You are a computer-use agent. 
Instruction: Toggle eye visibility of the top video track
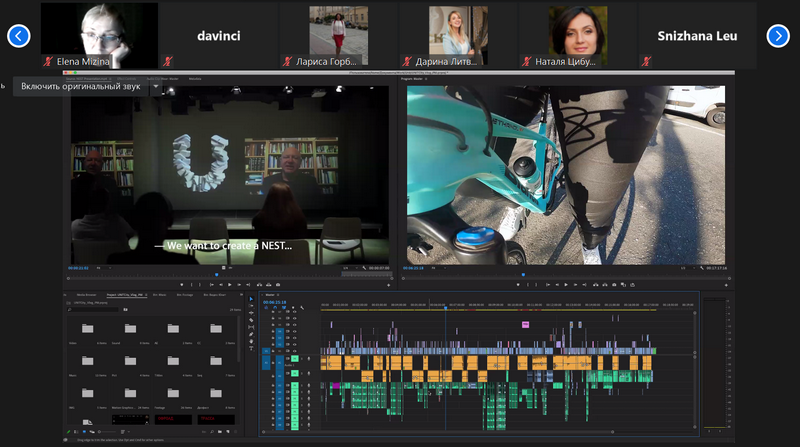(x=294, y=312)
